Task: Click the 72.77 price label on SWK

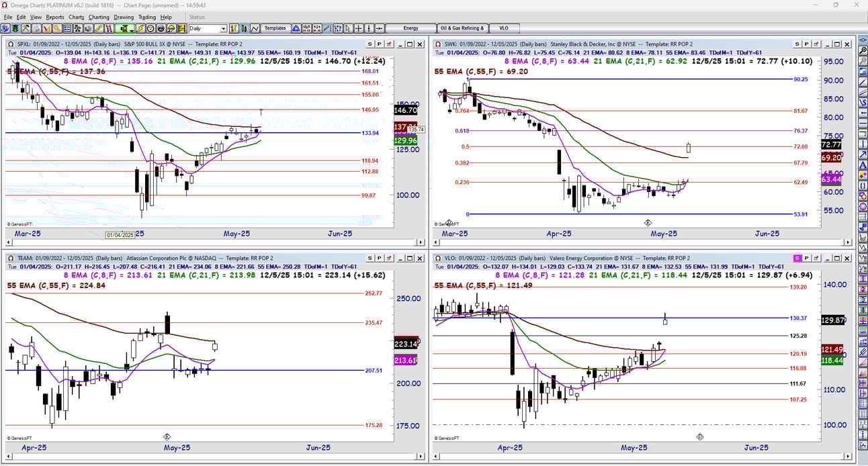Action: [x=831, y=144]
